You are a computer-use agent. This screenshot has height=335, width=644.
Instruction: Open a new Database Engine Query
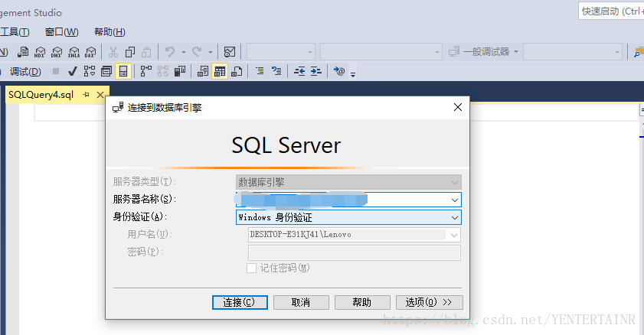coord(22,52)
